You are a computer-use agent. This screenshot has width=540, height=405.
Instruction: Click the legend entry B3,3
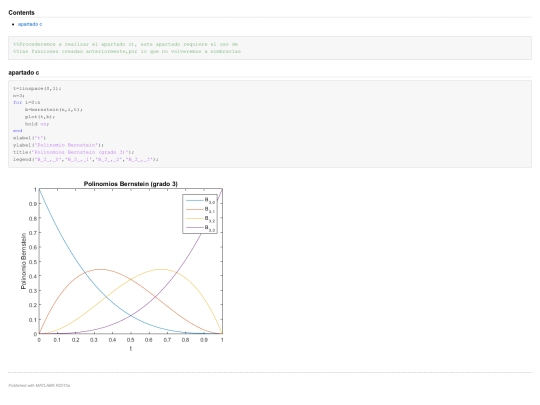(x=200, y=228)
